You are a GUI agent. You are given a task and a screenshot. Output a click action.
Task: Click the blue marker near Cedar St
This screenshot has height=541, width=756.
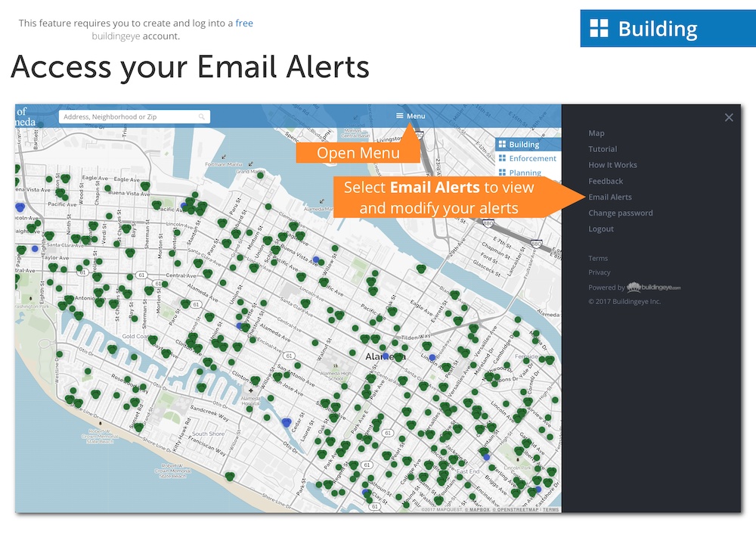click(x=286, y=423)
